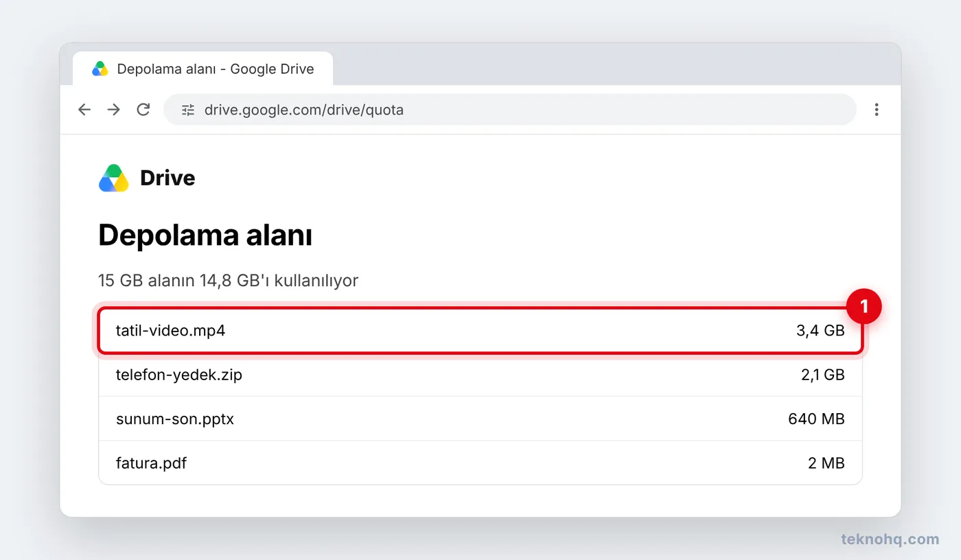The image size is (961, 560).
Task: Click the 3,4 GB size value
Action: (x=820, y=331)
